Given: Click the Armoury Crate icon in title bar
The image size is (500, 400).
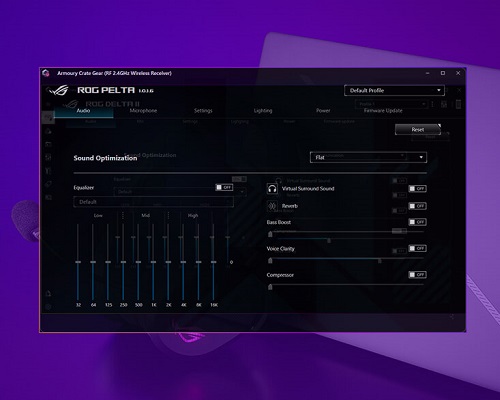Looking at the screenshot, I should (46, 73).
